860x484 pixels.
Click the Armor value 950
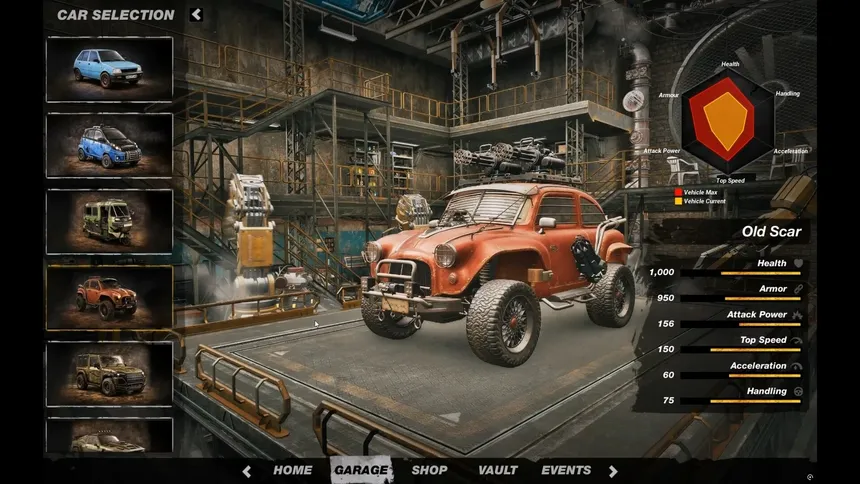pos(665,298)
